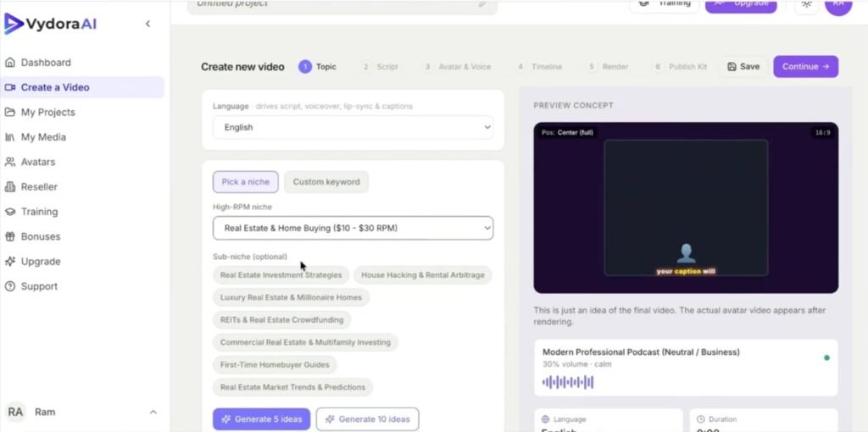Click the Generate 5 ideas button
Screen dimensions: 868x432
tap(262, 419)
